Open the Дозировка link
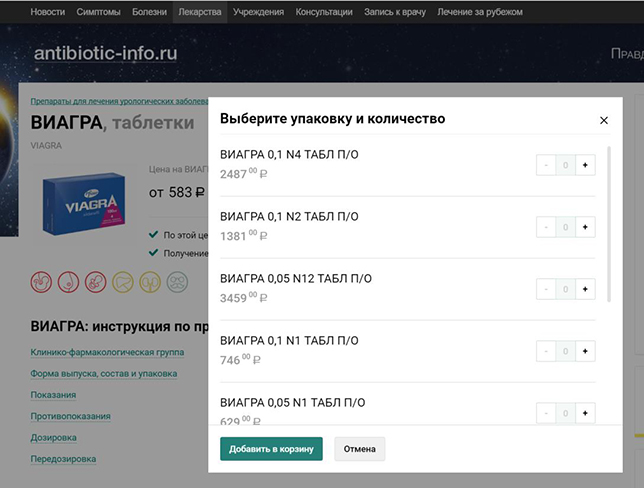This screenshot has width=644, height=488. point(53,438)
